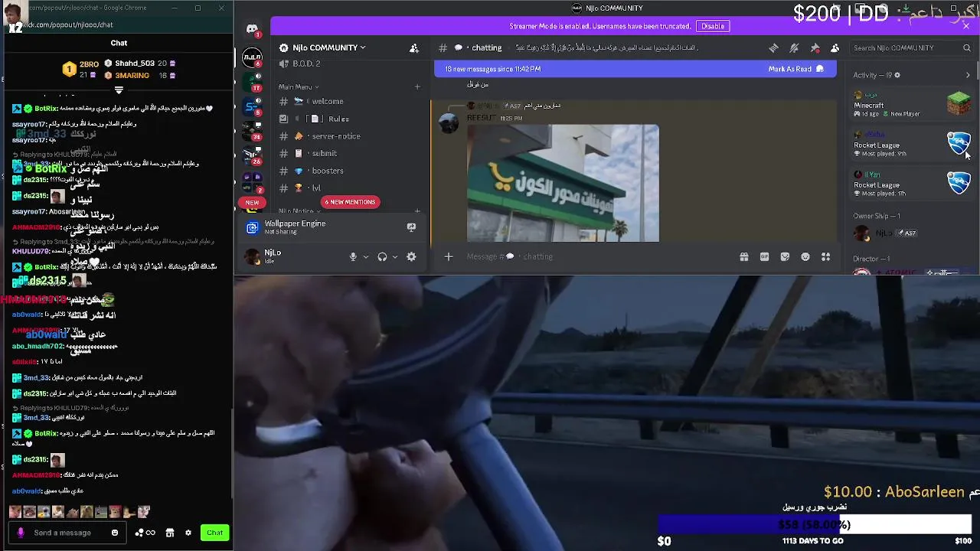Toggle the Discord member list icon
The width and height of the screenshot is (980, 551).
coord(835,47)
